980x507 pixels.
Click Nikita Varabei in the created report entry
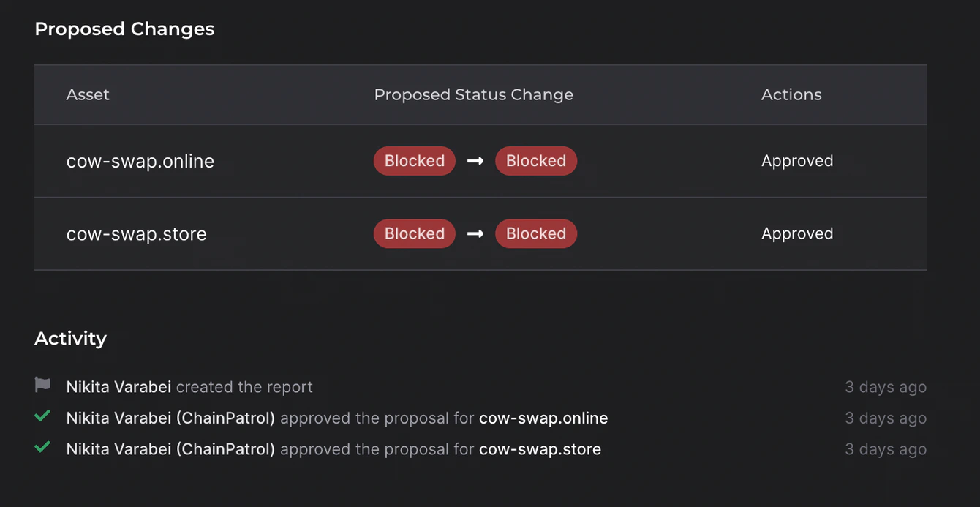click(x=118, y=387)
